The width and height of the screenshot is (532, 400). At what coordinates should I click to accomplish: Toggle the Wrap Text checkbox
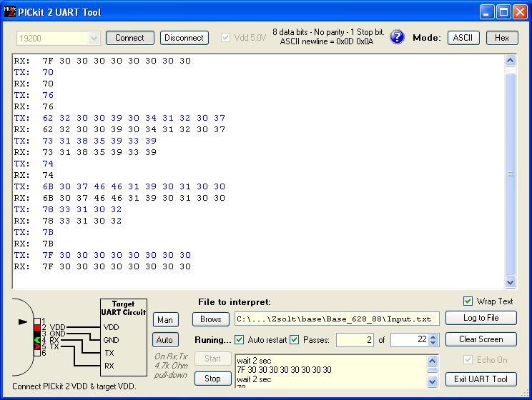(468, 301)
